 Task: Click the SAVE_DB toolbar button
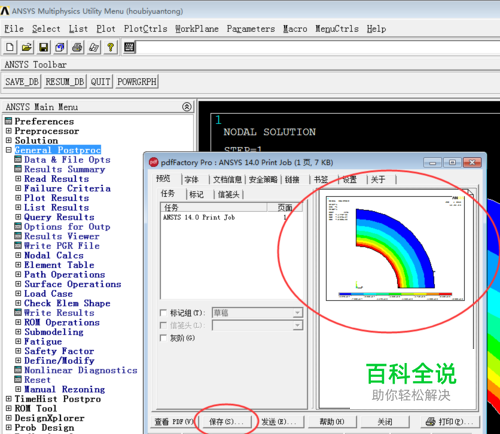tap(22, 82)
